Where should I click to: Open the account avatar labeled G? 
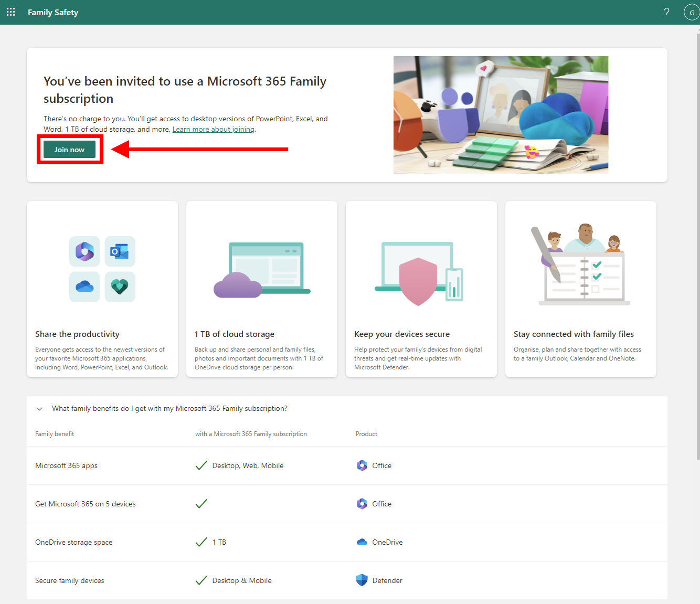pos(692,12)
